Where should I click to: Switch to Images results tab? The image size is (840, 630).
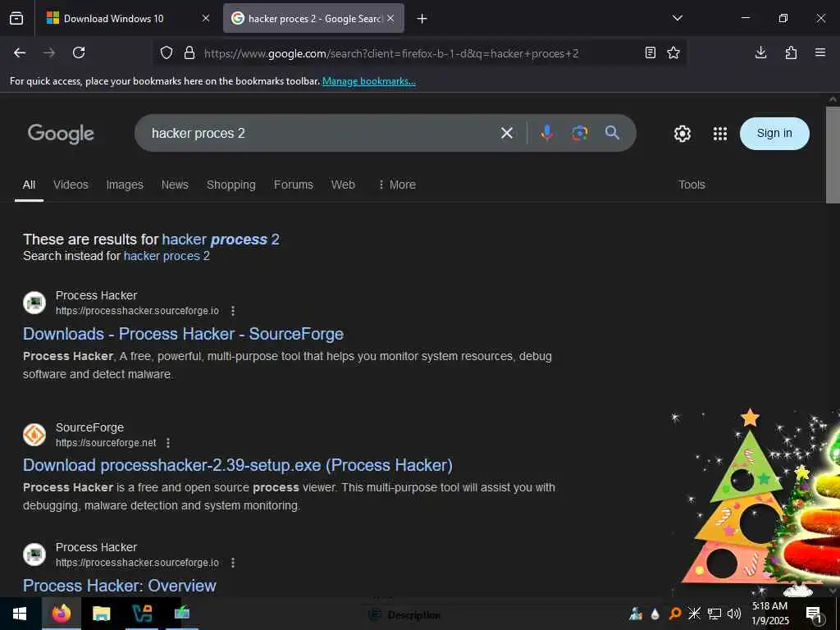(x=125, y=185)
